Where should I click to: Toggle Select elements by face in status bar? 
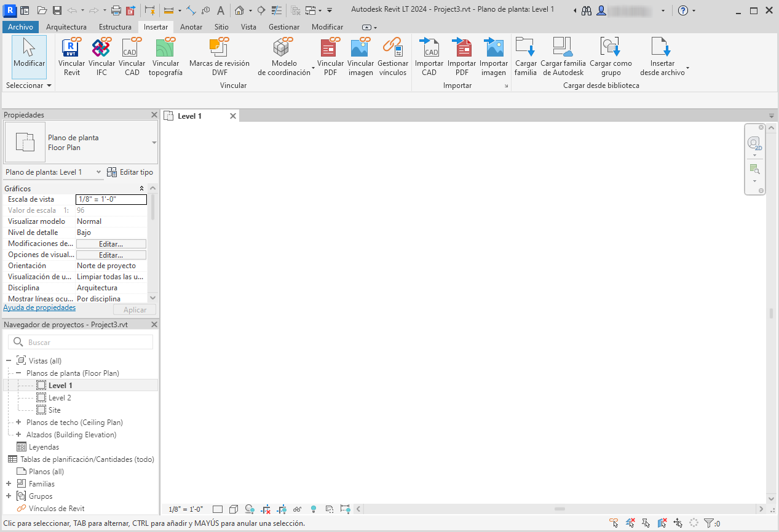[x=662, y=523]
